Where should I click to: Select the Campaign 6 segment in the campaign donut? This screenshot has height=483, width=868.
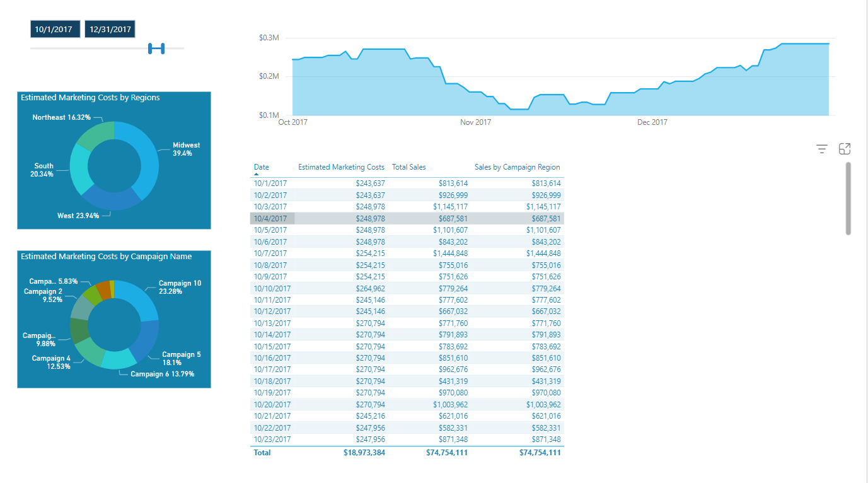117,359
